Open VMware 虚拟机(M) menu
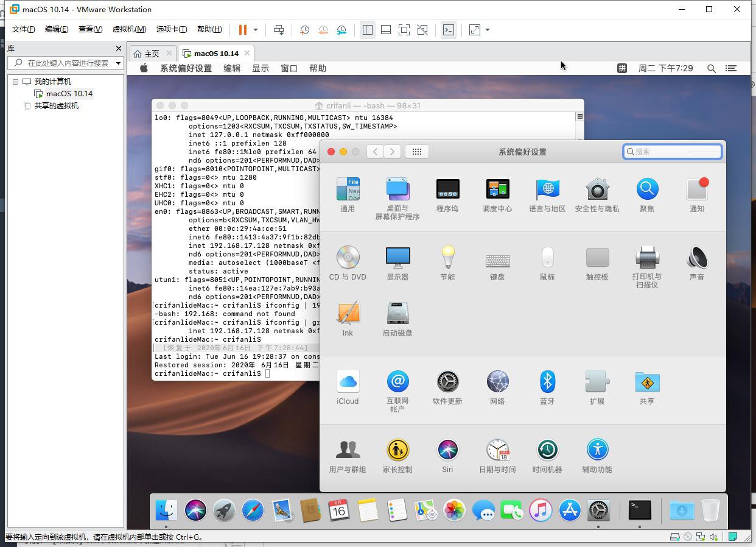Screen dimensions: 756x547 coord(129,29)
